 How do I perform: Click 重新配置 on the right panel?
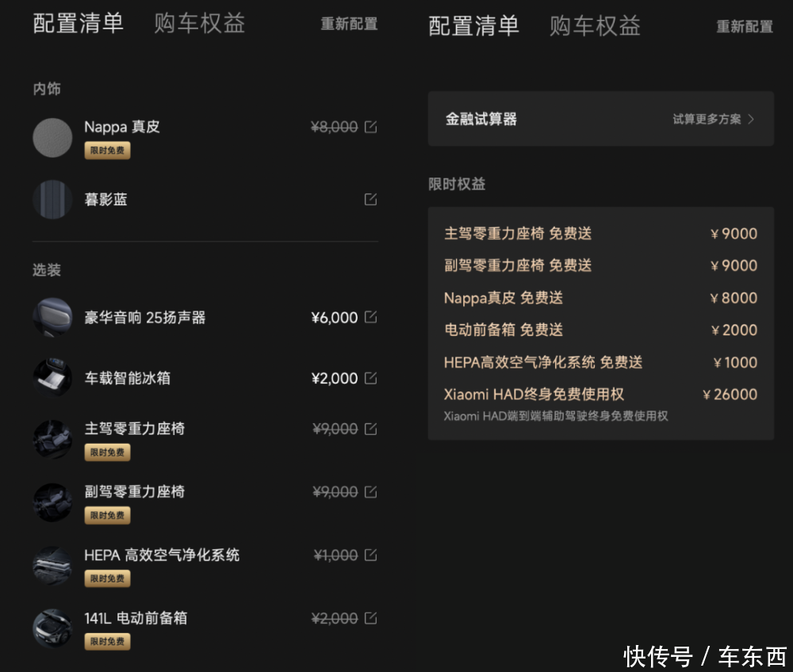(745, 27)
